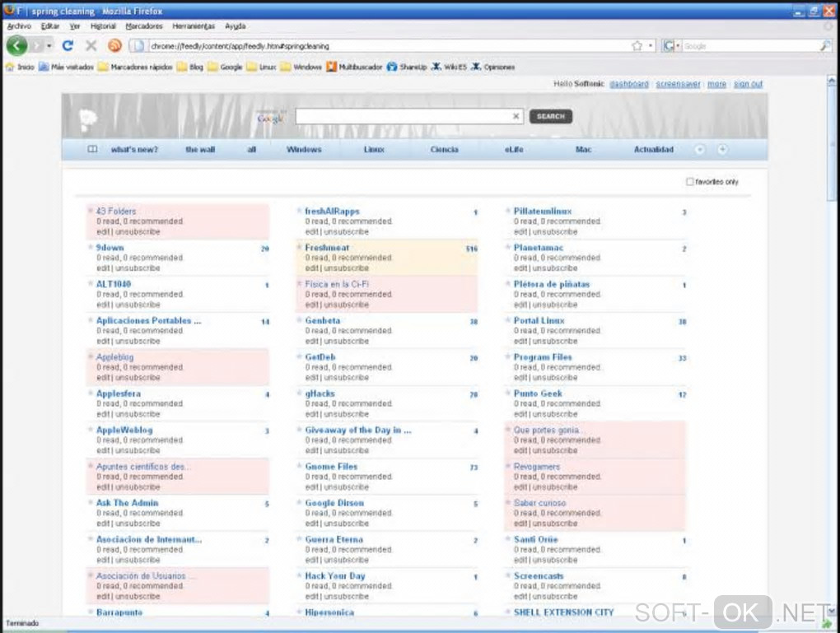840x633 pixels.
Task: Click the screensaver link
Action: (x=679, y=84)
